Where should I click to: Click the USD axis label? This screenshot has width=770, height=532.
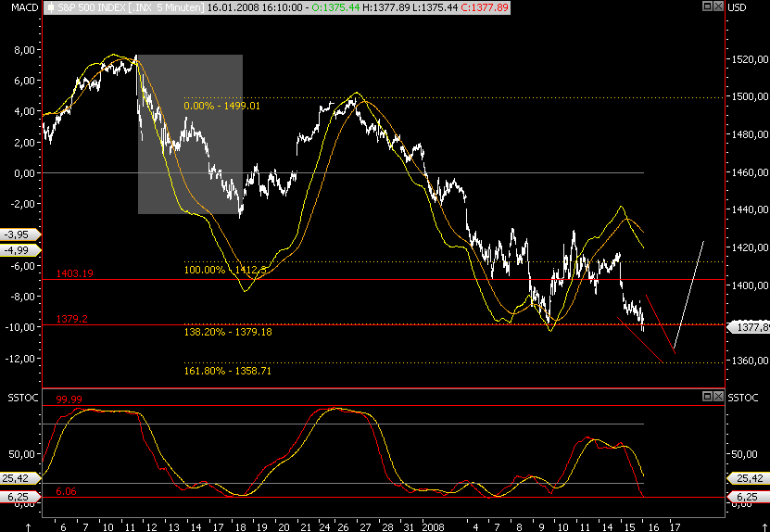[736, 7]
